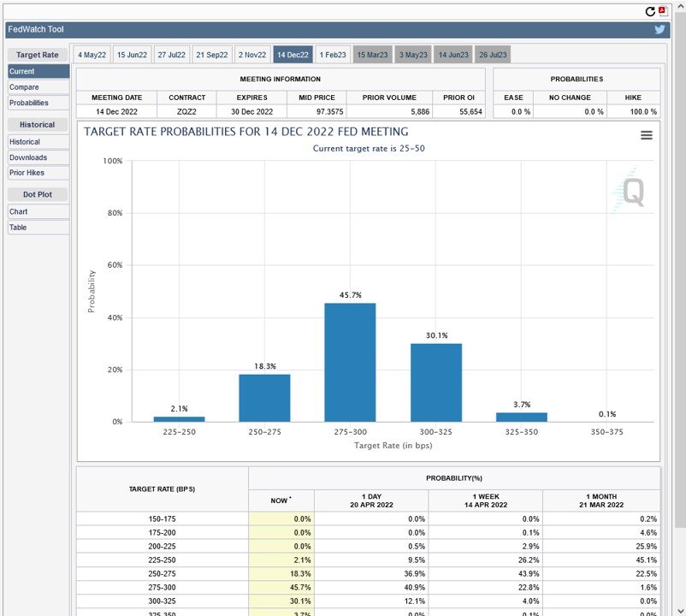Select the 4 May22 meeting tab
The width and height of the screenshot is (686, 616).
[92, 55]
